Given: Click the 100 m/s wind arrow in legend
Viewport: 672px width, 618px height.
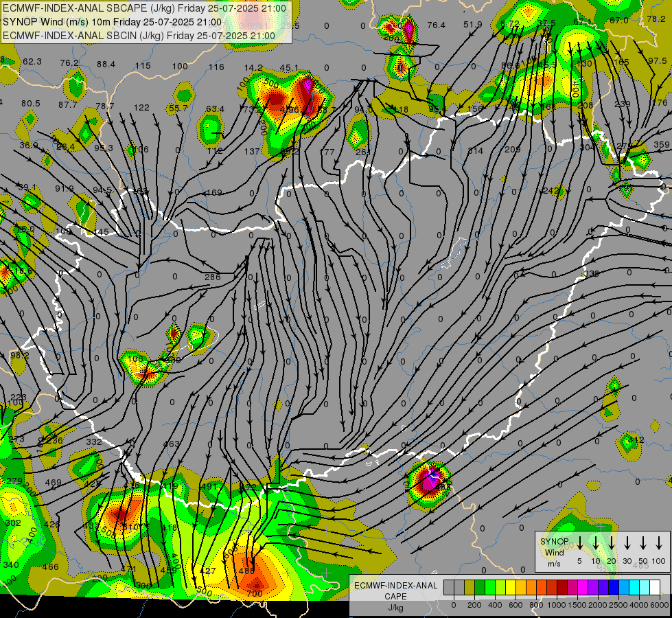Looking at the screenshot, I should (659, 543).
